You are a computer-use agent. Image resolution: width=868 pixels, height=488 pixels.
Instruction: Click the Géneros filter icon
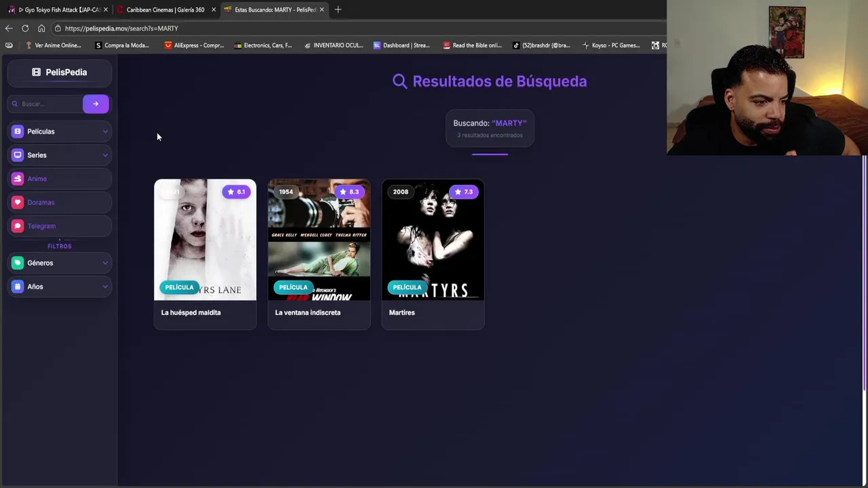point(18,263)
